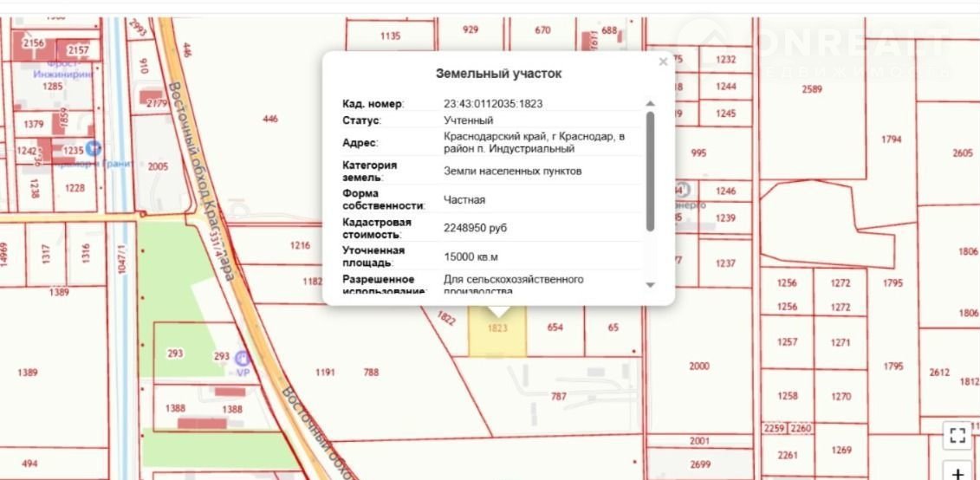980x480 pixels.
Task: Close the Земельный участок info popup
Action: (663, 62)
